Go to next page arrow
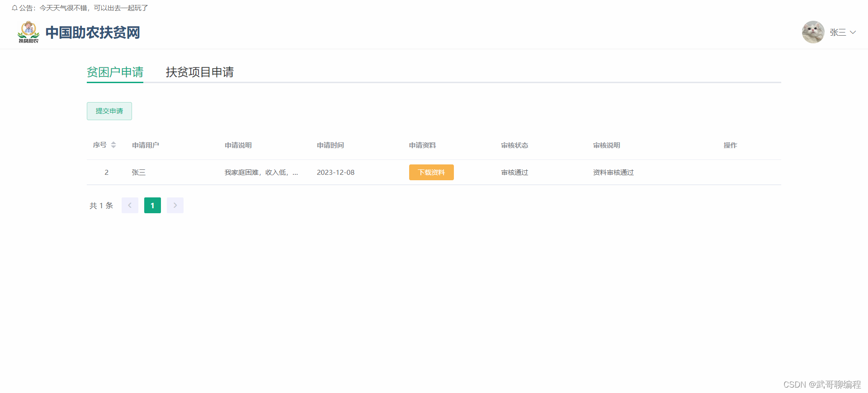Viewport: 868px width, 393px height. point(175,206)
